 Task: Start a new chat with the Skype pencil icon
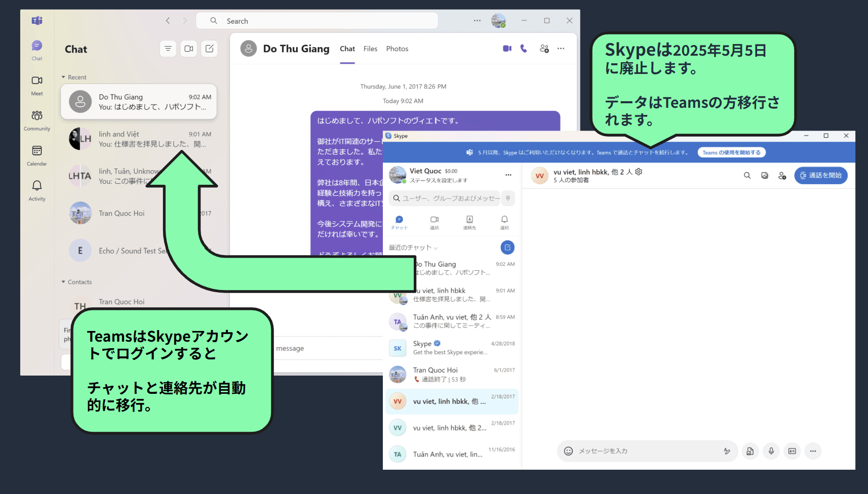[507, 248]
